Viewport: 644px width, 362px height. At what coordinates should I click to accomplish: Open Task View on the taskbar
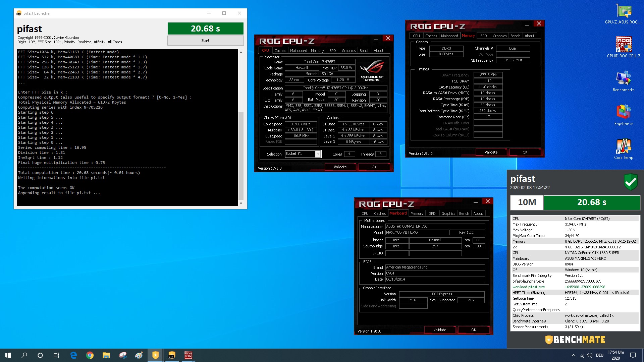(x=56, y=355)
